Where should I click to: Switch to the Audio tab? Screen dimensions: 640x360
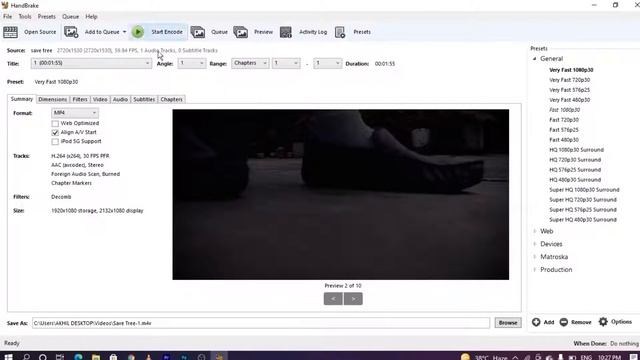coord(120,100)
